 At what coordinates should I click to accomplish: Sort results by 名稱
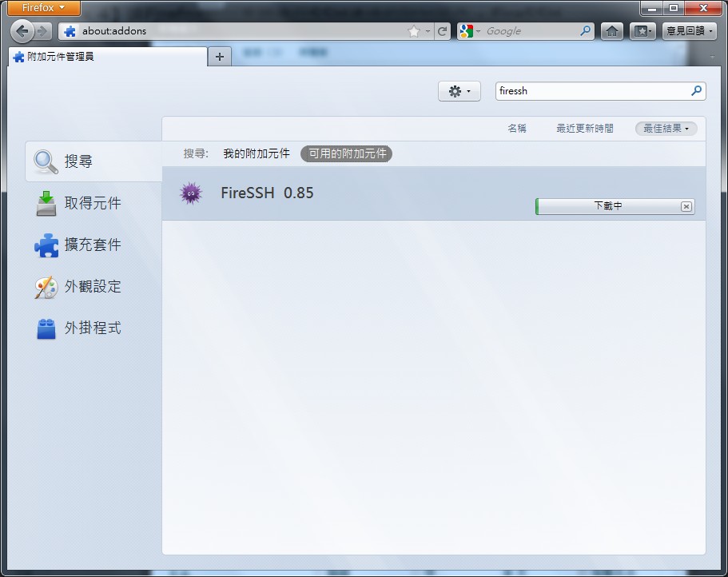pos(517,129)
